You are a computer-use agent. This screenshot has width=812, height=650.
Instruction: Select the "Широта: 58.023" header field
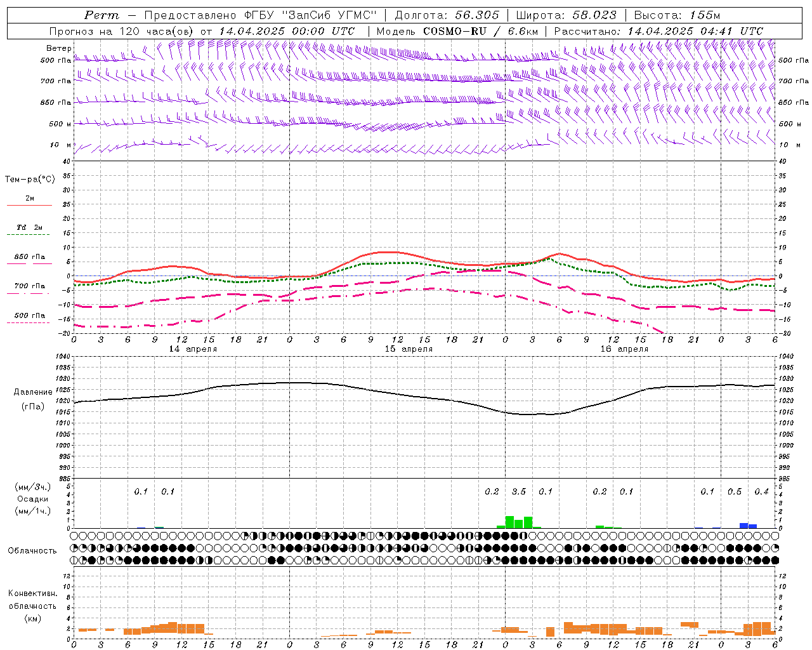tap(566, 15)
